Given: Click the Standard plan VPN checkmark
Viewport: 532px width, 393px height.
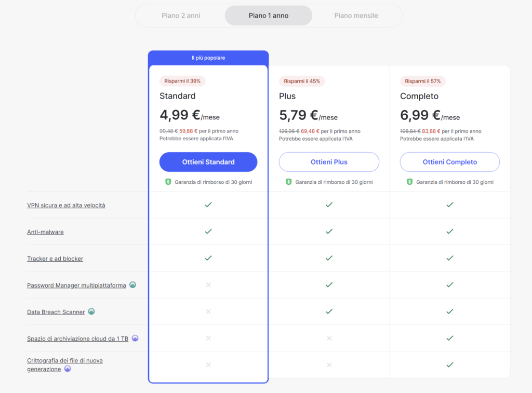Looking at the screenshot, I should pos(208,205).
